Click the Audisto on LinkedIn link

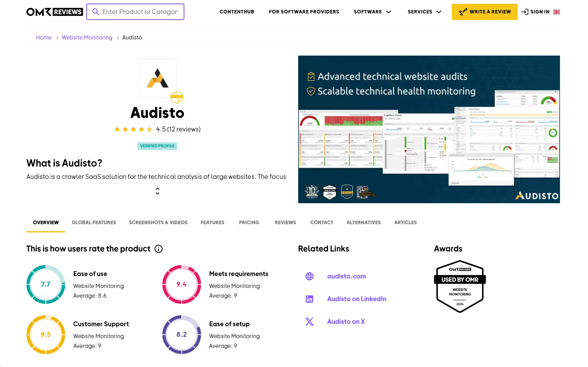[x=356, y=298]
